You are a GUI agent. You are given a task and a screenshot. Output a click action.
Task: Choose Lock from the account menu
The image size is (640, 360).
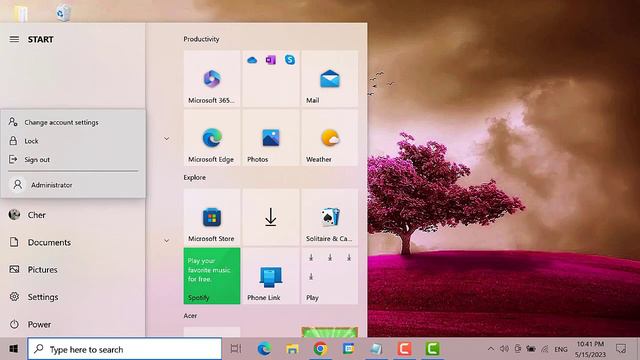click(73, 141)
